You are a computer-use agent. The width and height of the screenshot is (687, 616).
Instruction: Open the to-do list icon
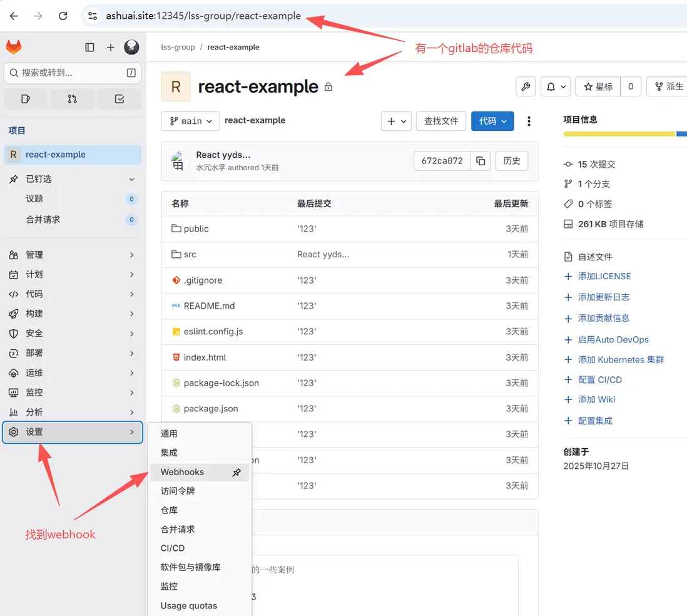[x=119, y=99]
